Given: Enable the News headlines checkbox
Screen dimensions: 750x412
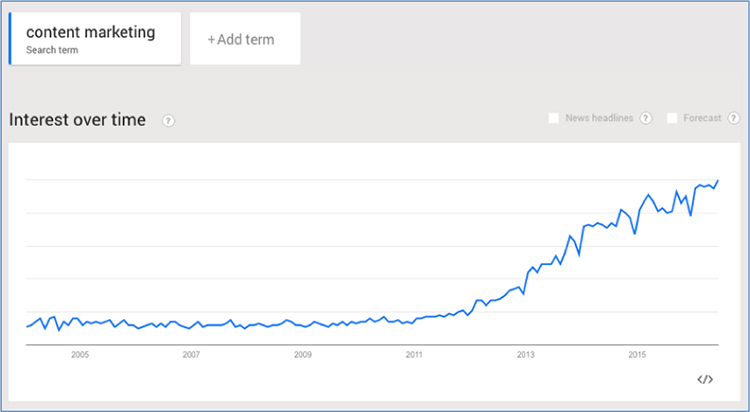Looking at the screenshot, I should [553, 118].
